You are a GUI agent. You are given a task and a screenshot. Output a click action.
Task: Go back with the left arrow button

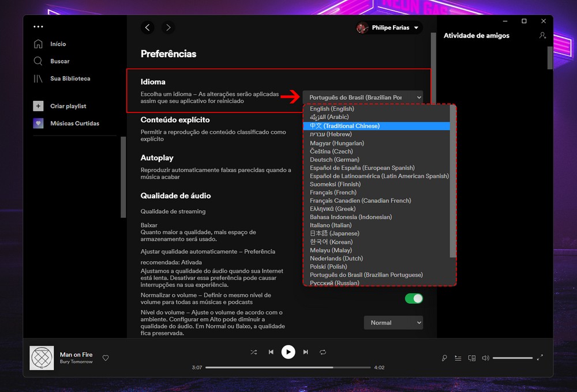click(x=148, y=28)
